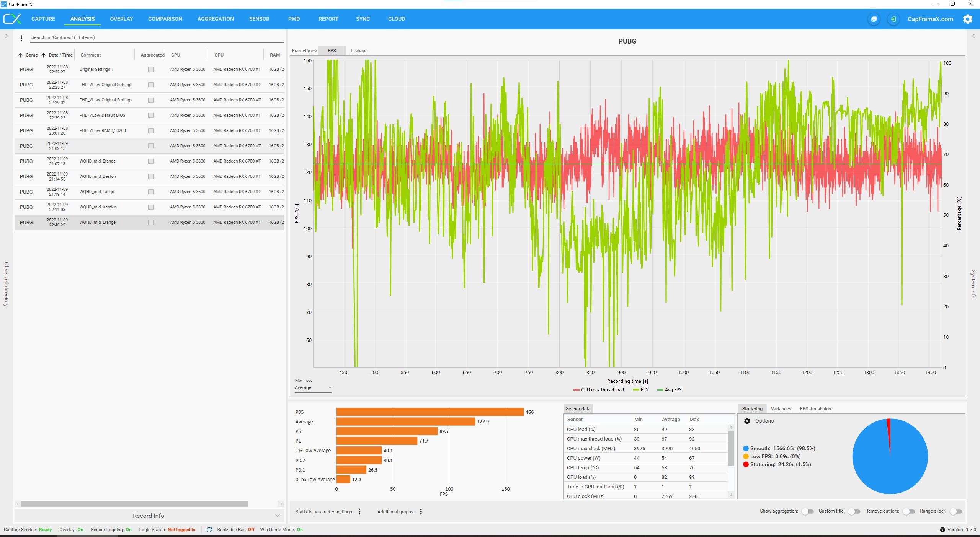Click the screenshot icon in top bar
This screenshot has width=980, height=537.
point(874,19)
